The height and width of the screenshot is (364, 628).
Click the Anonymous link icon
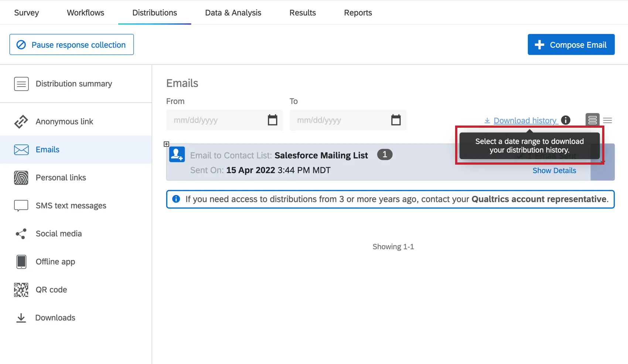pos(21,121)
